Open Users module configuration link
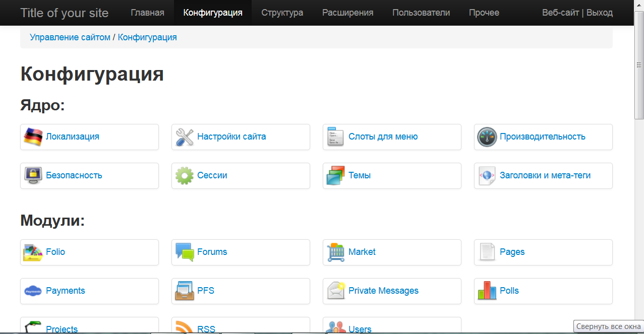Image resolution: width=644 pixels, height=334 pixels. click(360, 329)
